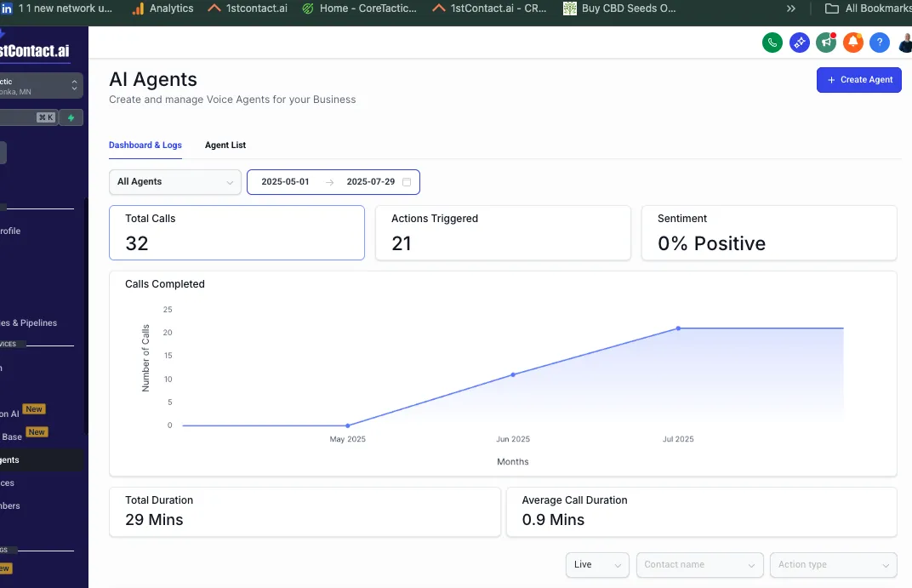
Task: Open the Analytics bookmark
Action: point(162,9)
